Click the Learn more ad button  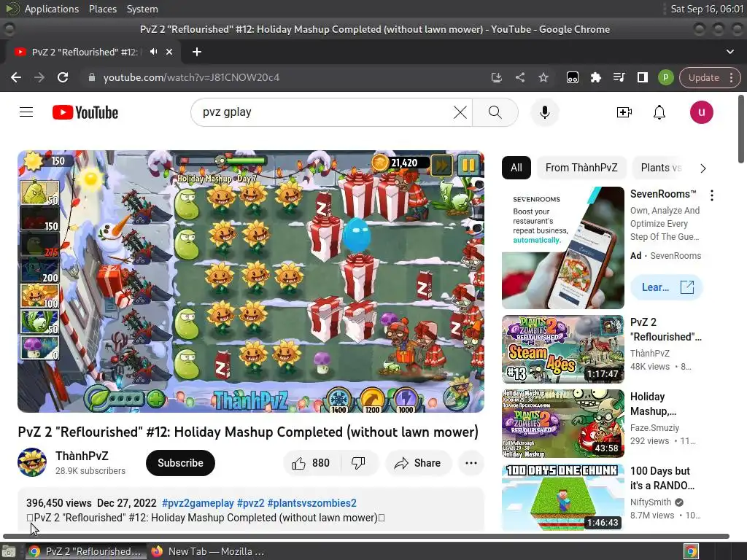667,287
